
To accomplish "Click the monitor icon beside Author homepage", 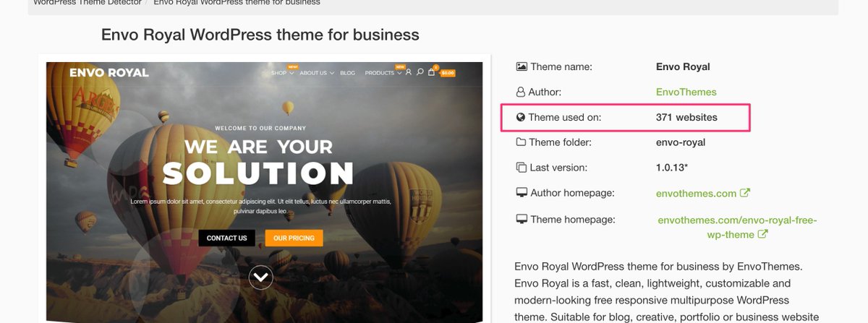I will (521, 193).
